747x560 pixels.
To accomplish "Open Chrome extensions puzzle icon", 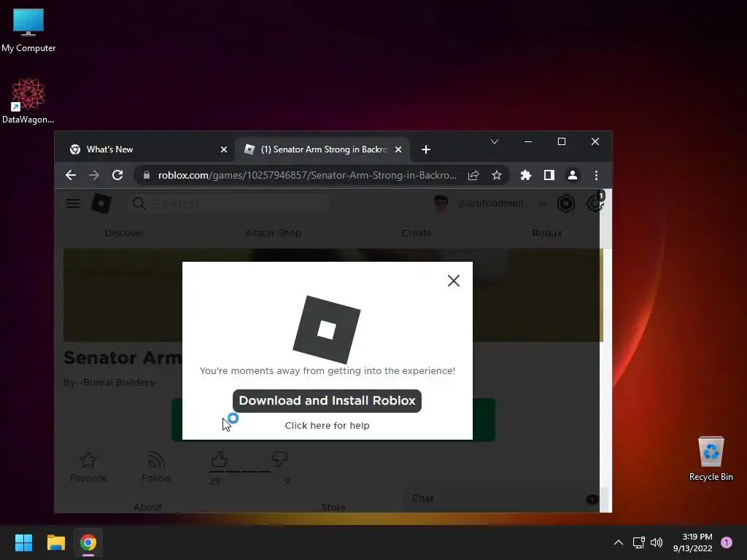I will 526,175.
